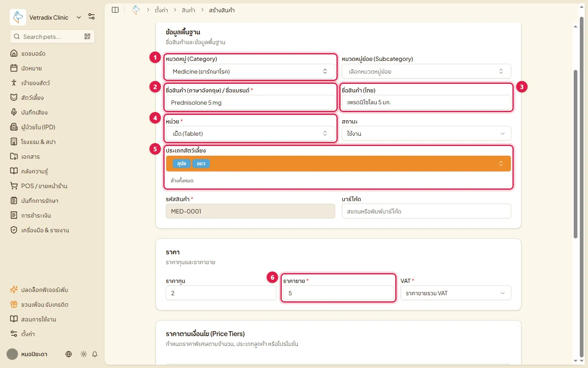
Task: Open the sidebar filter settings icon
Action: tap(91, 17)
